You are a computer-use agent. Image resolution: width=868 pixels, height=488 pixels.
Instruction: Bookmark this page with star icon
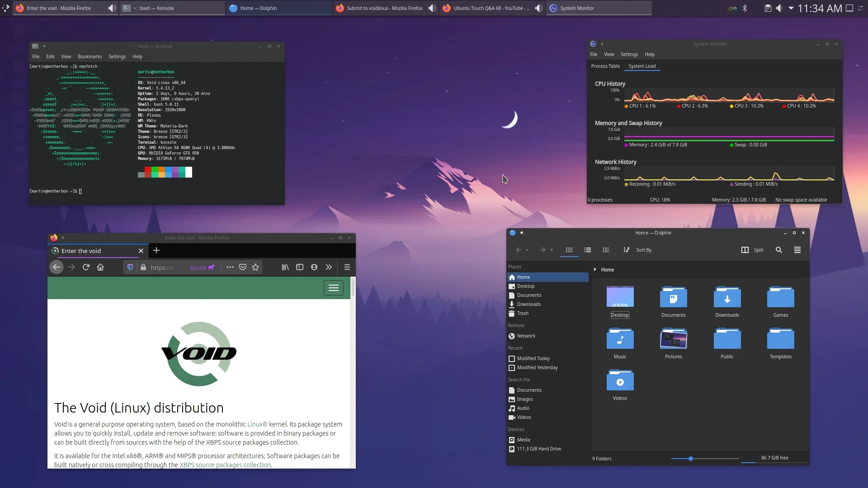pos(255,267)
